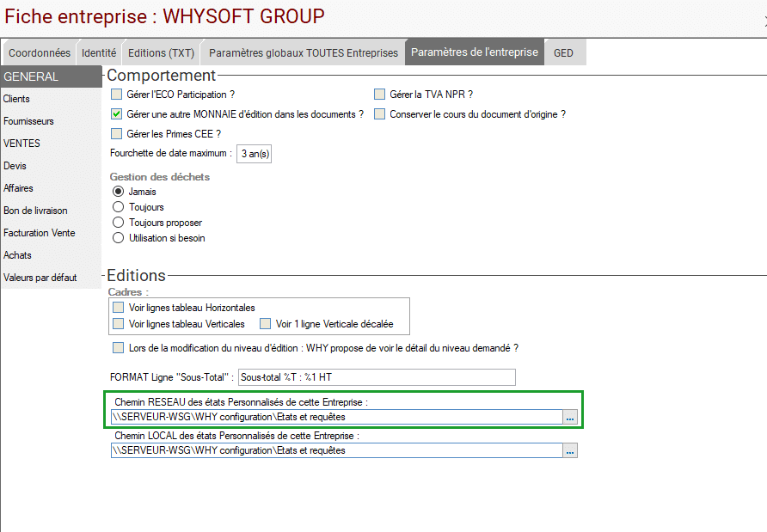Image resolution: width=767 pixels, height=532 pixels.
Task: Browse for the Chemin RESEAU folder
Action: pos(570,417)
